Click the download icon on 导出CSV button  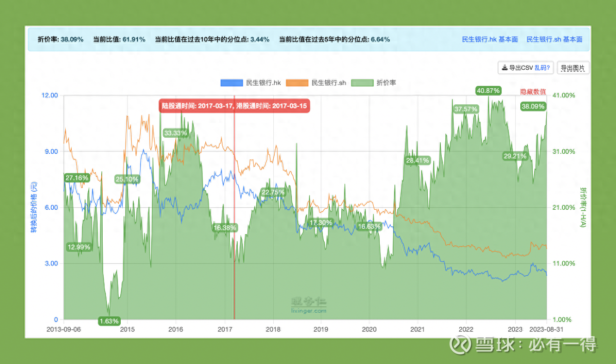pyautogui.click(x=504, y=67)
